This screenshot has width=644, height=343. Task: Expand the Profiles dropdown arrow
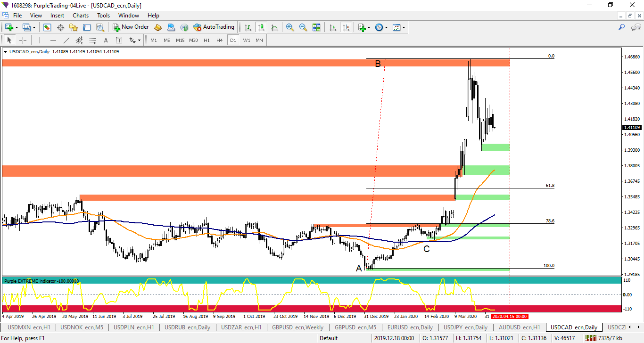pyautogui.click(x=34, y=27)
